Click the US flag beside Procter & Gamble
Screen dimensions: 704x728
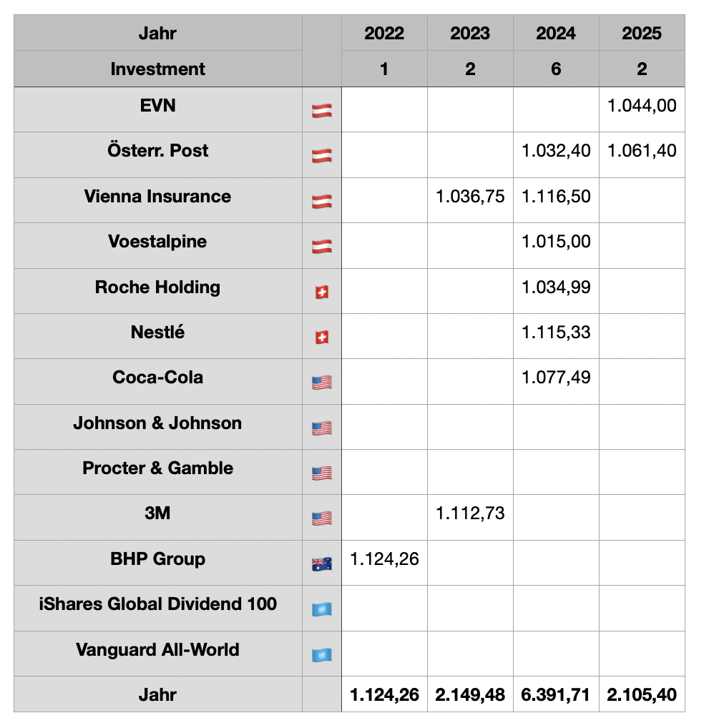[x=321, y=473]
